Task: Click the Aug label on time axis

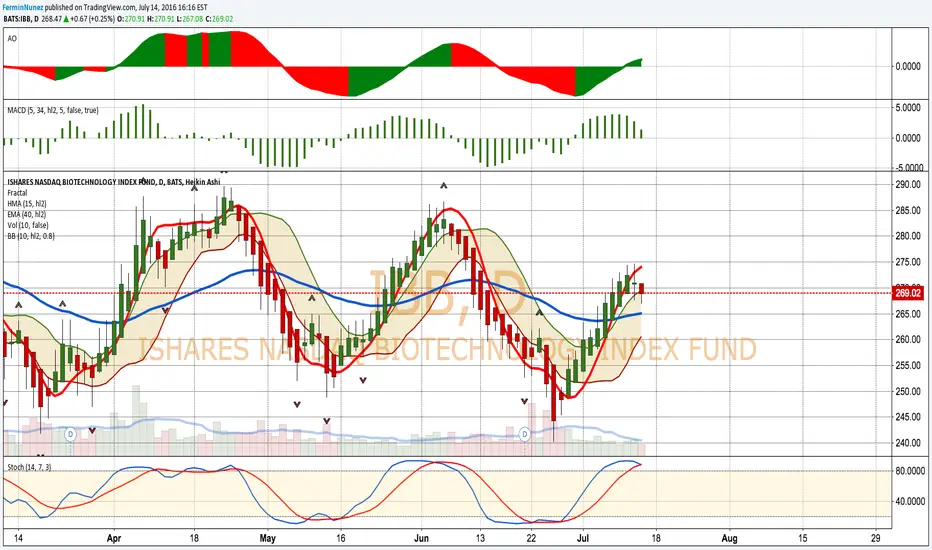Action: [x=729, y=538]
